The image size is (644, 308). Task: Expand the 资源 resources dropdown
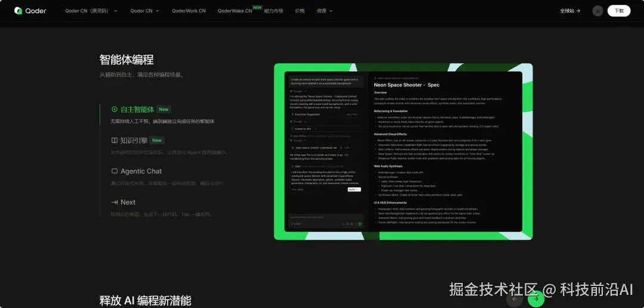(x=324, y=11)
